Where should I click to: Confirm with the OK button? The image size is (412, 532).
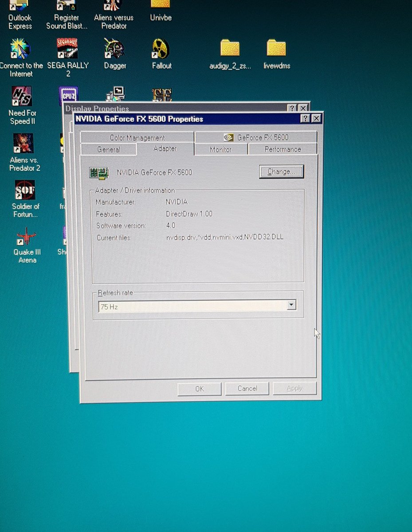[x=200, y=388]
